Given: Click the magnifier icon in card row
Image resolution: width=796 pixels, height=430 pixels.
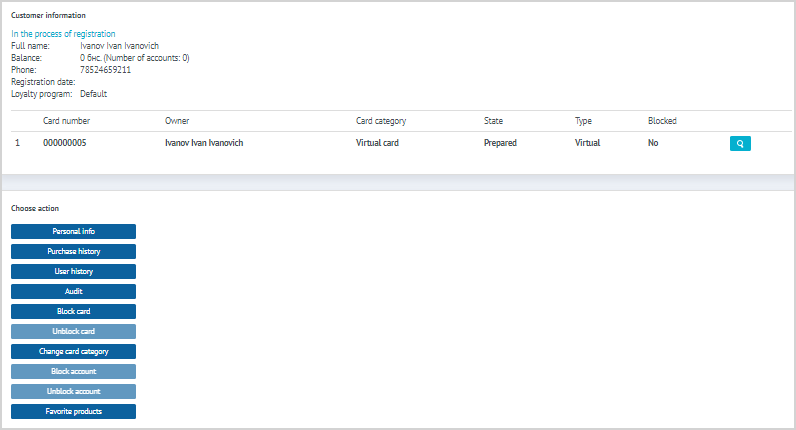Looking at the screenshot, I should pyautogui.click(x=740, y=144).
